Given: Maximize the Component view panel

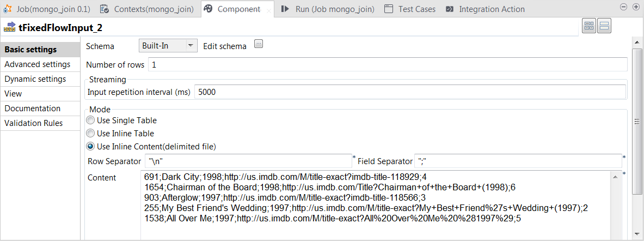Looking at the screenshot, I should [636, 7].
